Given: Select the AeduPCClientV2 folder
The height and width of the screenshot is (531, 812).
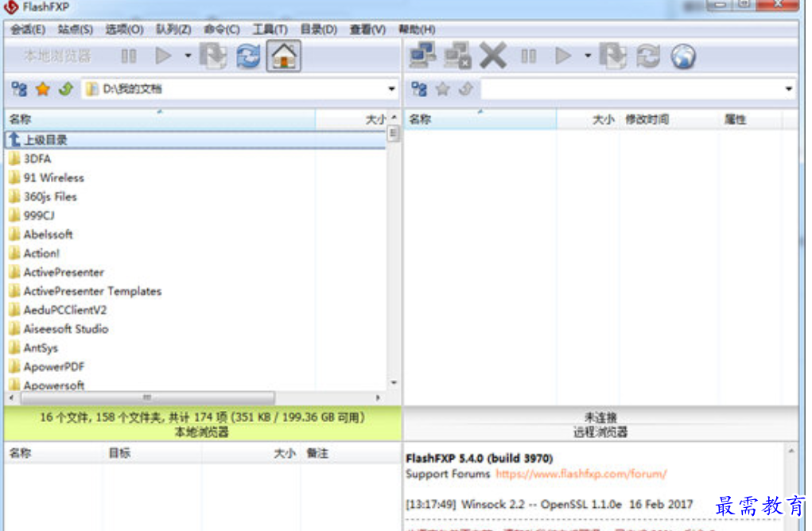Looking at the screenshot, I should (64, 310).
